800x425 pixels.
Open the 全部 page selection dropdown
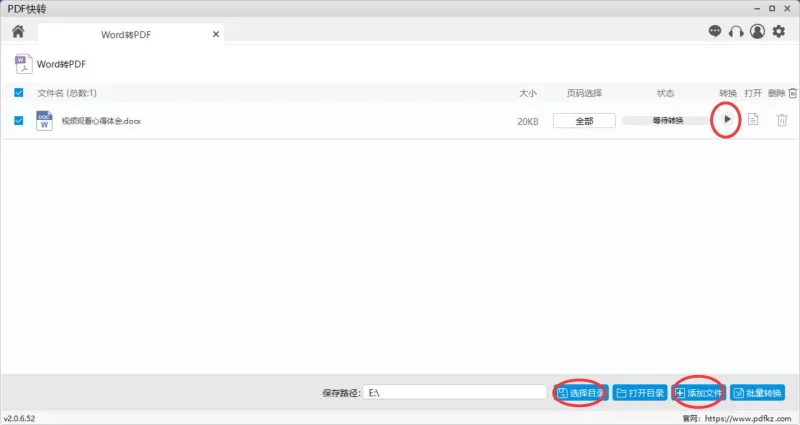coord(584,121)
